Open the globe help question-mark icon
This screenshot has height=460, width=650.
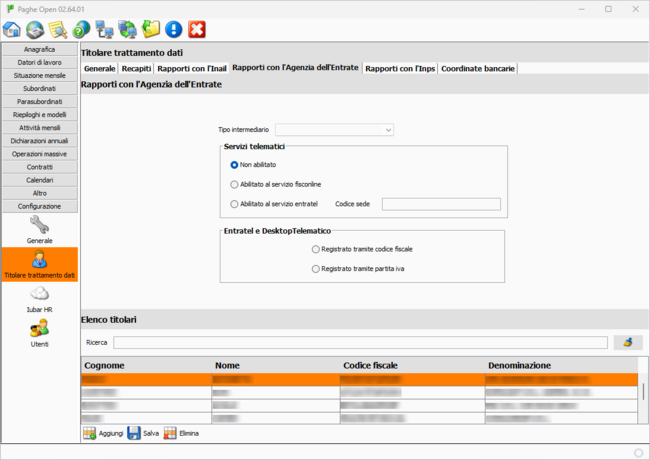click(81, 30)
